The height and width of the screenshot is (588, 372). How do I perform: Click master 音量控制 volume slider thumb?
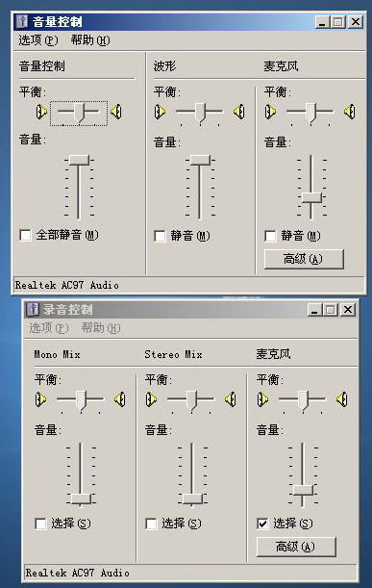pos(79,160)
